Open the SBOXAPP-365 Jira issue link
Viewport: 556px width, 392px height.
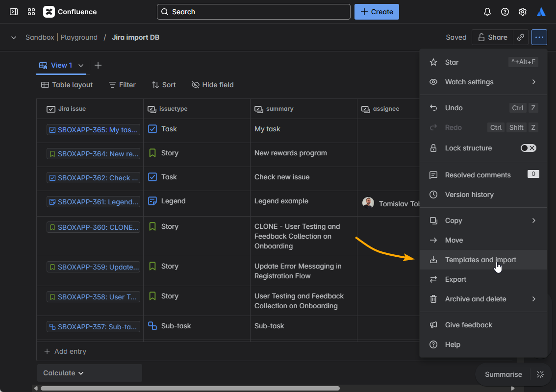click(x=94, y=129)
